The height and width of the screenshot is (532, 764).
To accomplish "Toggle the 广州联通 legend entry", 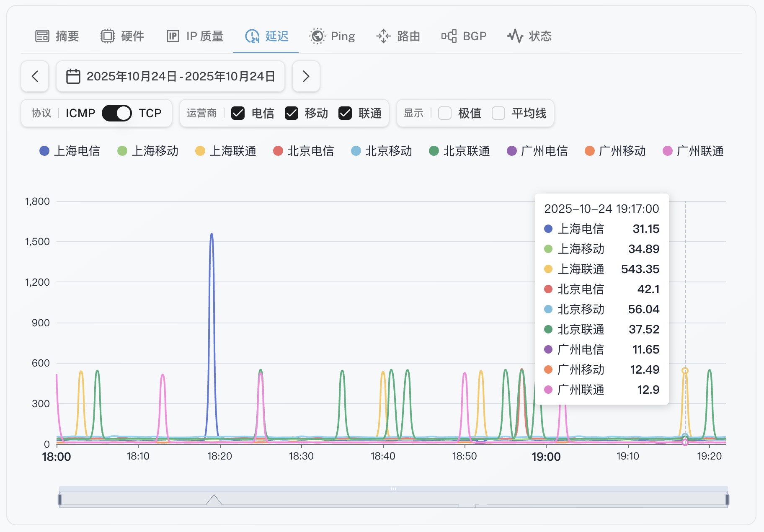I will click(693, 151).
